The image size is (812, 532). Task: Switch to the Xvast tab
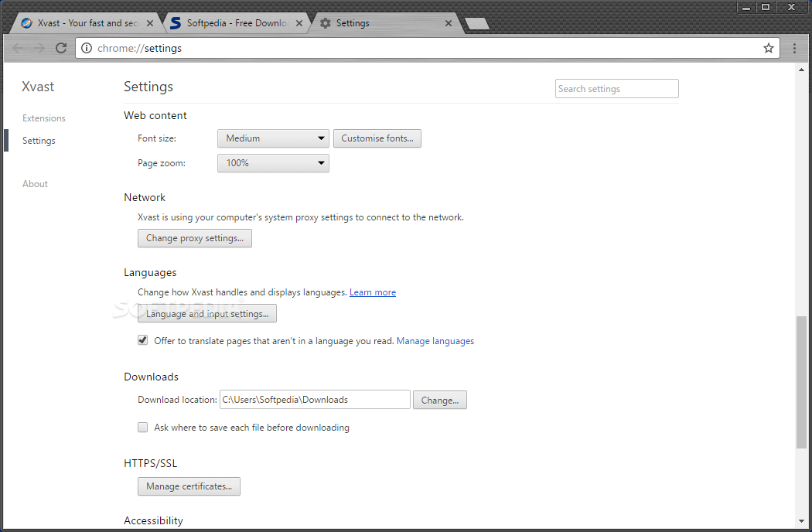point(87,23)
